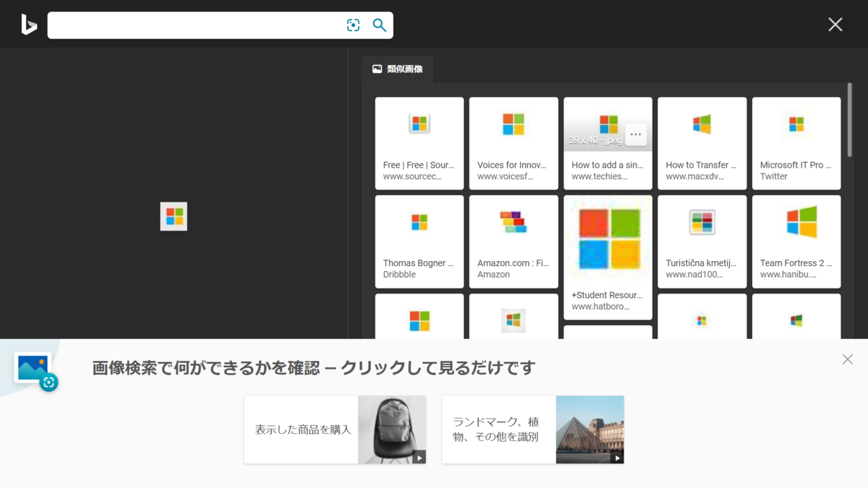Image resolution: width=868 pixels, height=488 pixels.
Task: Open the 表示した商品を購入 video card
Action: click(x=335, y=429)
